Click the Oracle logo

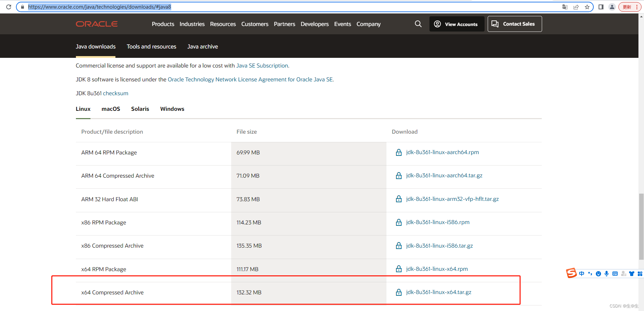97,24
